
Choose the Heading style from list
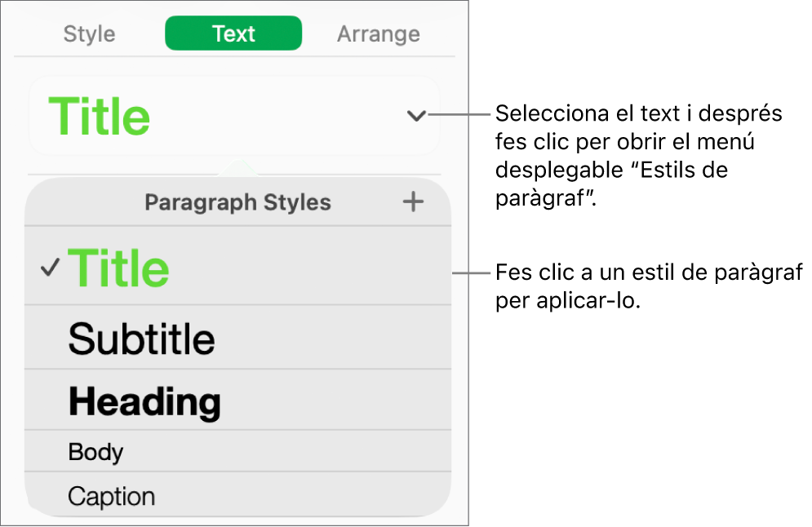click(x=145, y=401)
